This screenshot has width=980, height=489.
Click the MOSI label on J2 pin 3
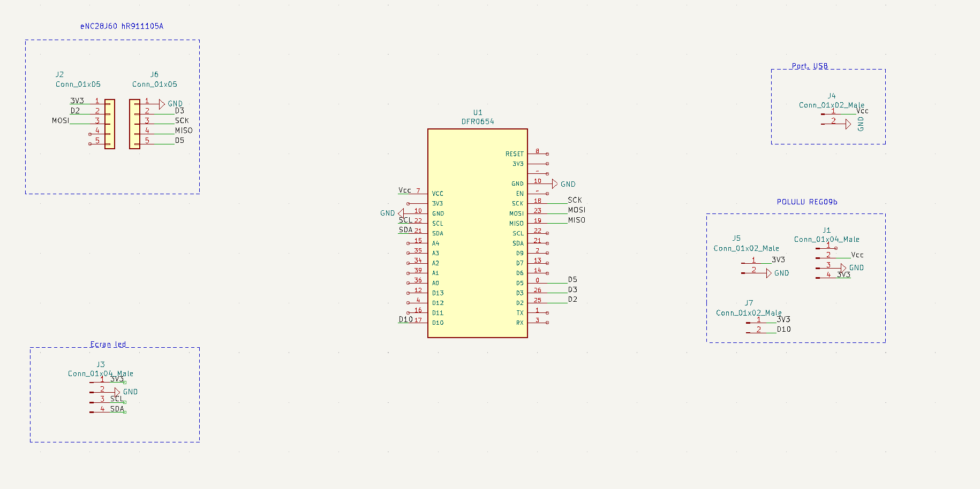(x=61, y=120)
